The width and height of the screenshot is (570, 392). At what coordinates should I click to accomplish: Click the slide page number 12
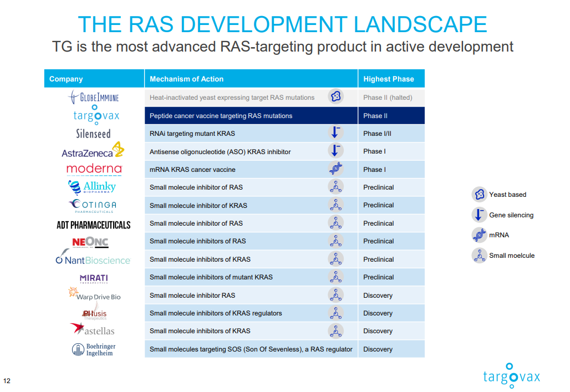coord(7,381)
